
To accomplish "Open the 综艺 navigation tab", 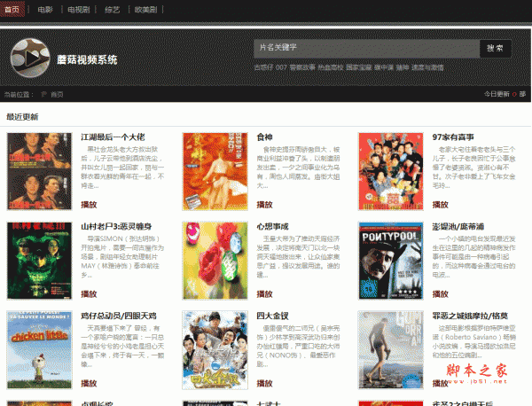I will click(x=113, y=10).
